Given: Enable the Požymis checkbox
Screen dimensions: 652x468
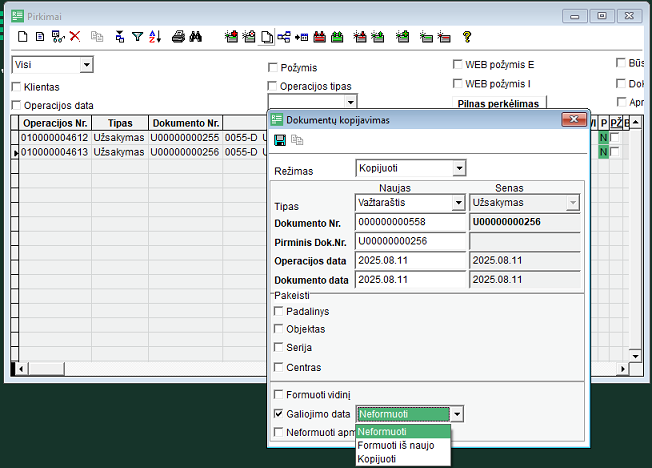Looking at the screenshot, I should 273,67.
